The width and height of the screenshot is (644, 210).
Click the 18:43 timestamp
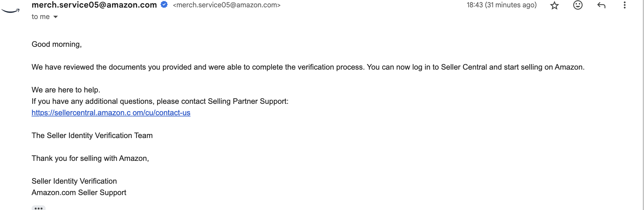click(502, 5)
